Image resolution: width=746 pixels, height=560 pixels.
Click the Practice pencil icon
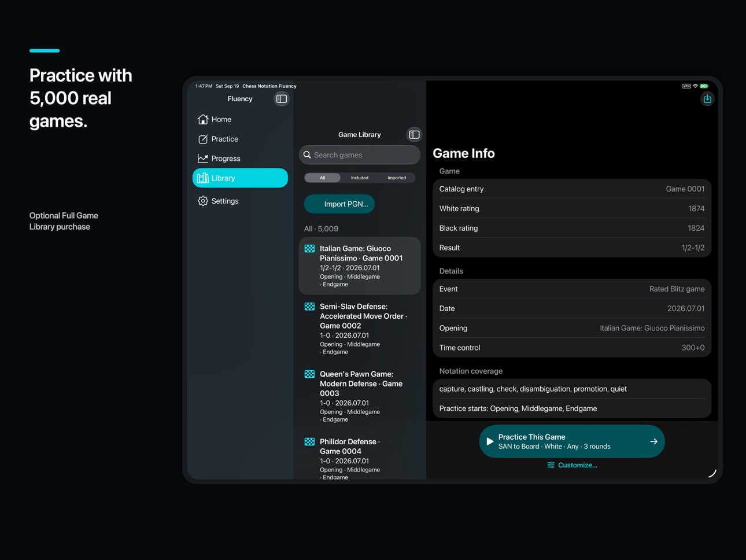pyautogui.click(x=203, y=139)
